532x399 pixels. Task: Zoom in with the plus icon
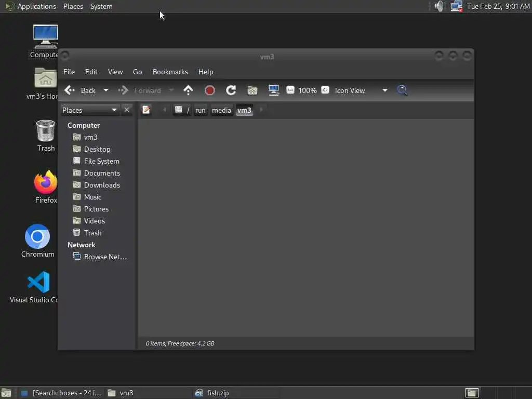[325, 90]
